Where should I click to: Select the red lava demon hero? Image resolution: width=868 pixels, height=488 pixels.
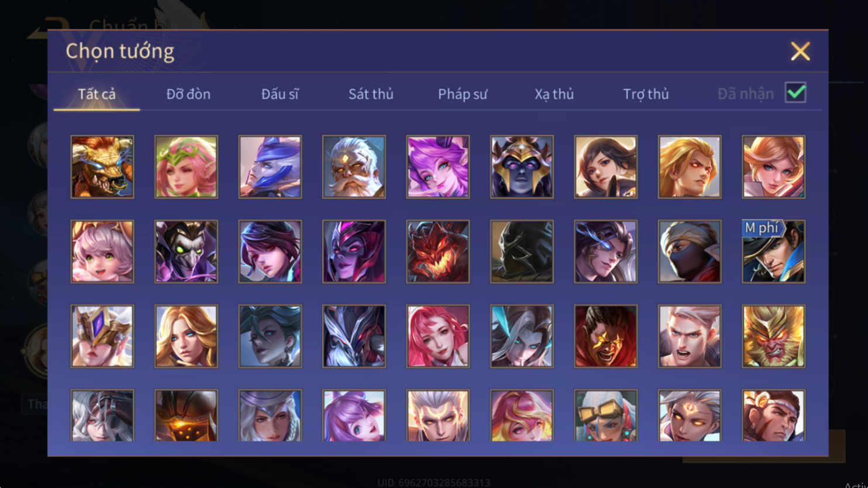click(438, 252)
